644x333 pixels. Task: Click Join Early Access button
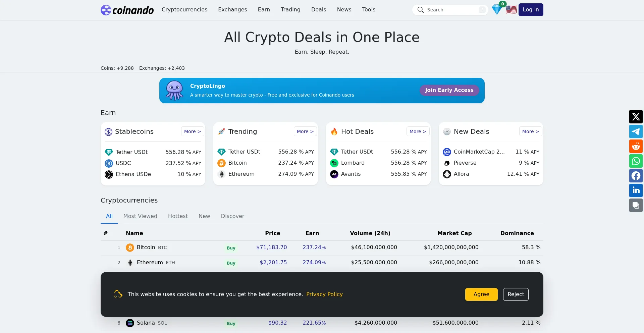449,90
